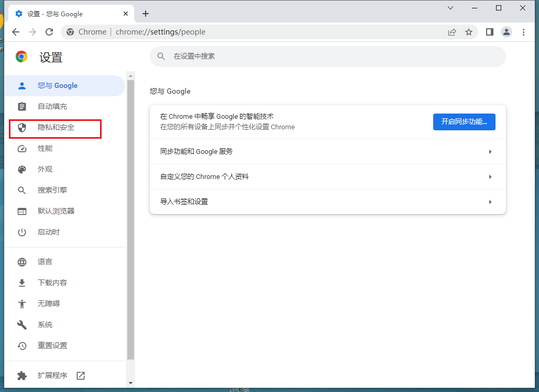Screen dimensions: 539x392
Task: Open 系统 settings section
Action: point(64,324)
